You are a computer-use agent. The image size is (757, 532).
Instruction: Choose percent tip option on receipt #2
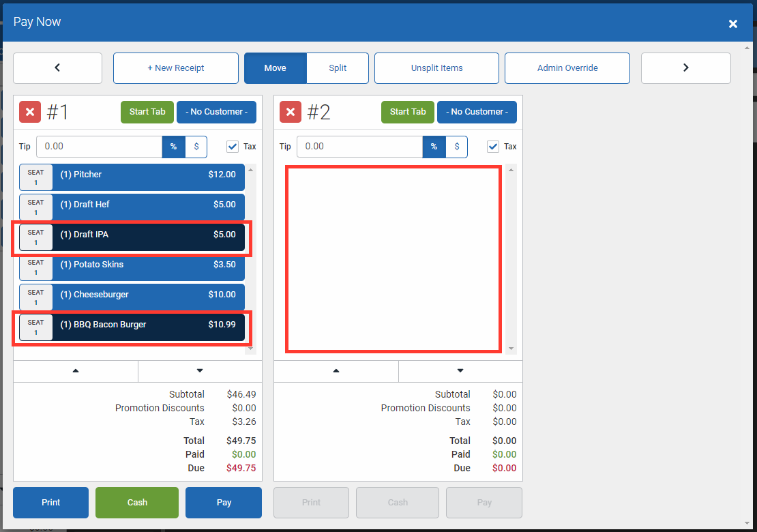(x=434, y=146)
